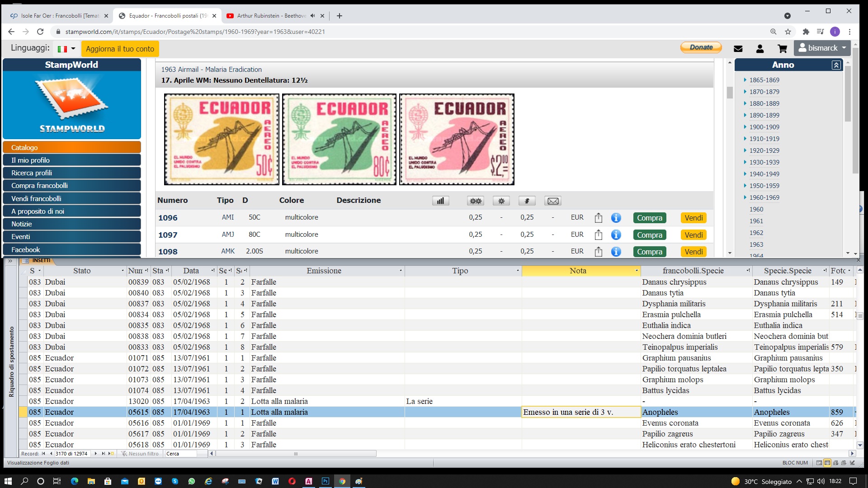Open the shopping cart icon
Viewport: 868px width, 488px height.
tap(783, 49)
